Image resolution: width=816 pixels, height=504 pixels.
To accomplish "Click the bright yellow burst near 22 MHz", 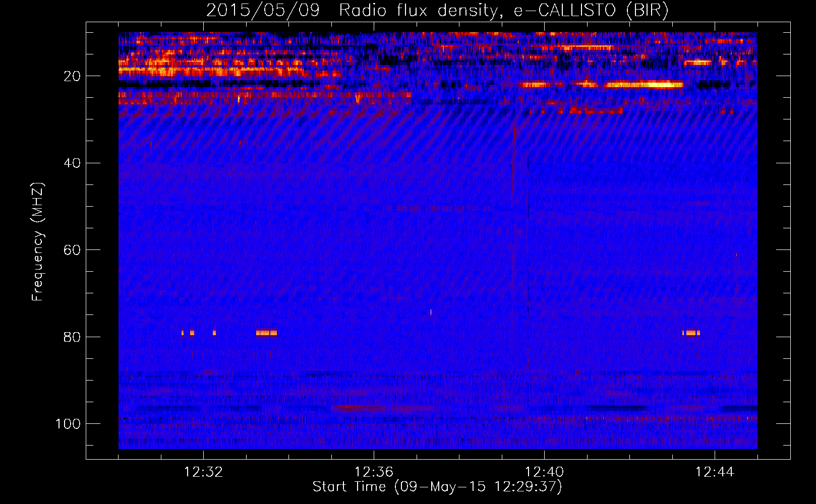I will (x=644, y=85).
